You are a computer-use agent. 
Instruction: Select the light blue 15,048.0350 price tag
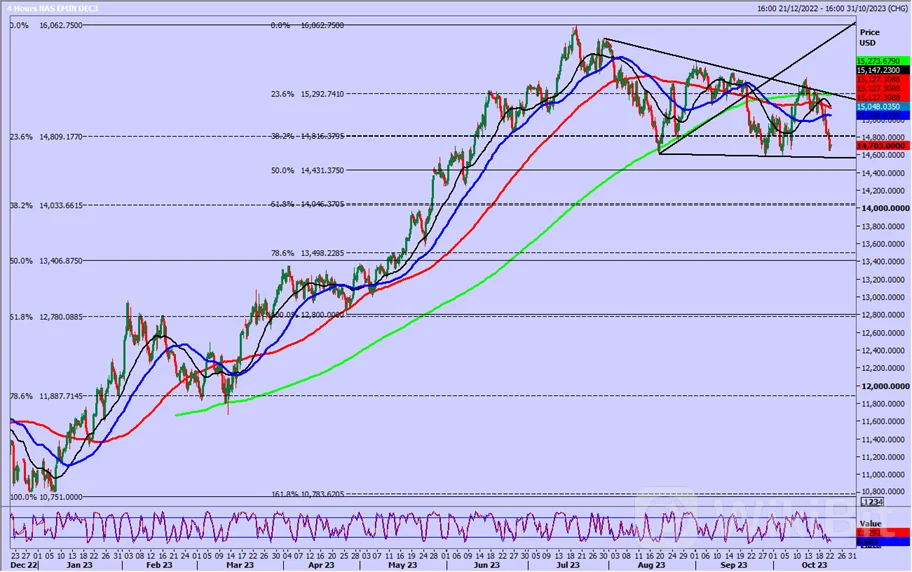tap(882, 105)
